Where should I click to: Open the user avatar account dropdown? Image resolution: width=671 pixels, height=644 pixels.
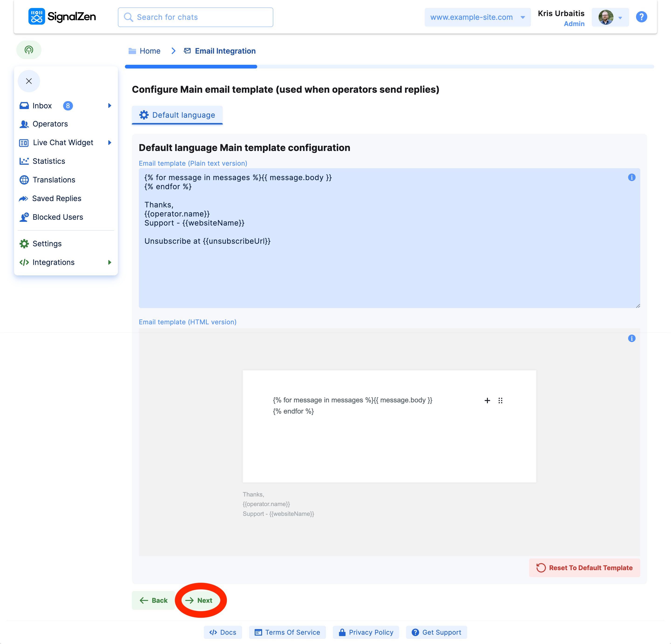coord(610,17)
